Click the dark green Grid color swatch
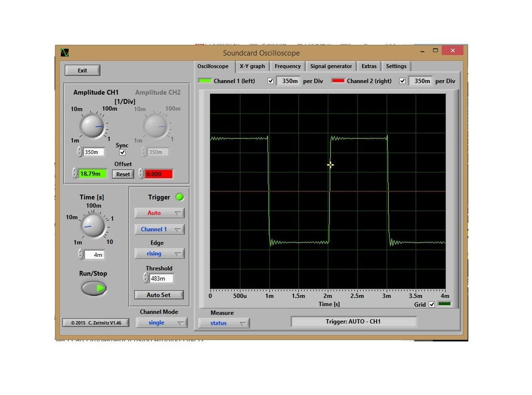The image size is (532, 395). point(445,304)
